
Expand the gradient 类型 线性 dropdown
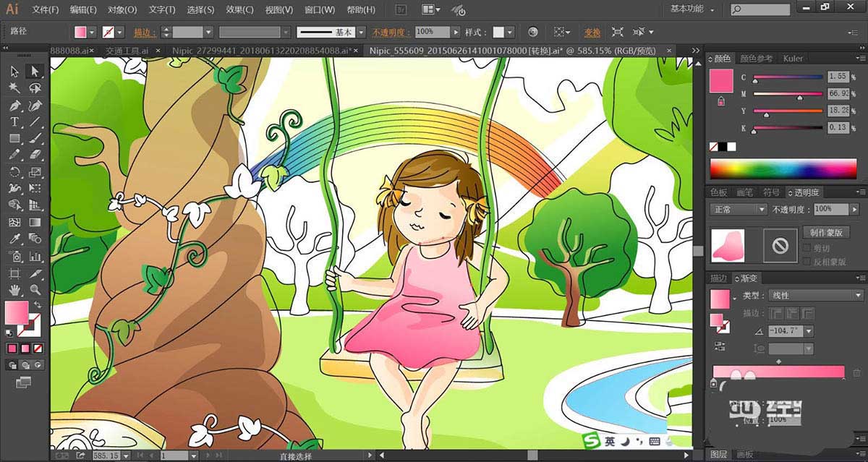click(816, 295)
